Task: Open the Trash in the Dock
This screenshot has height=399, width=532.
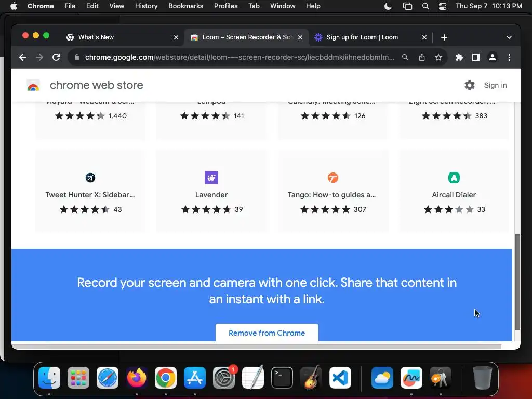Action: [x=482, y=378]
